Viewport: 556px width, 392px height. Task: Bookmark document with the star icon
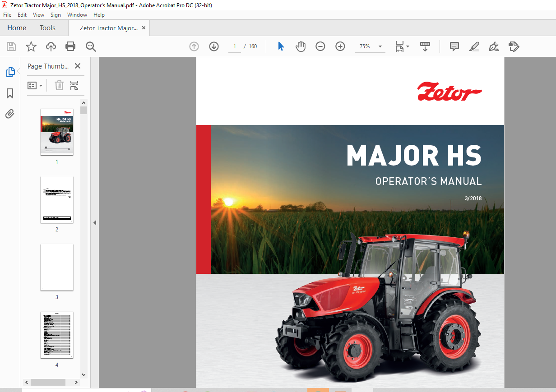(31, 46)
